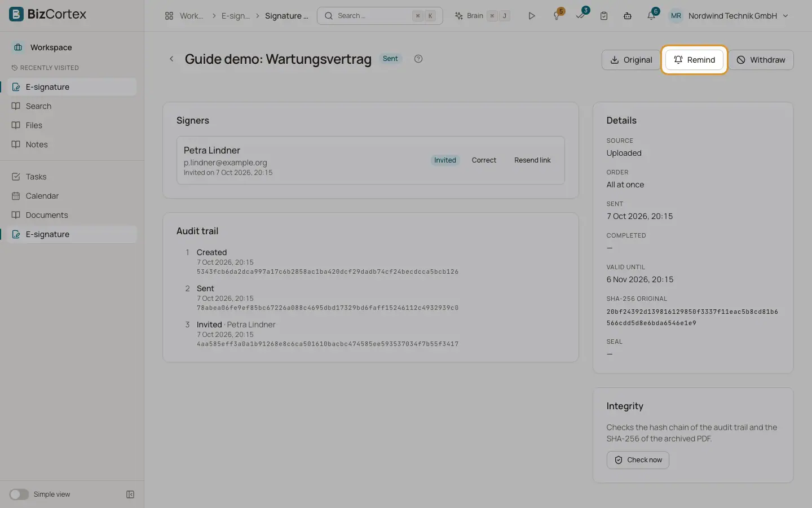
Task: Click Resend link for Petra Lindner
Action: [x=532, y=160]
